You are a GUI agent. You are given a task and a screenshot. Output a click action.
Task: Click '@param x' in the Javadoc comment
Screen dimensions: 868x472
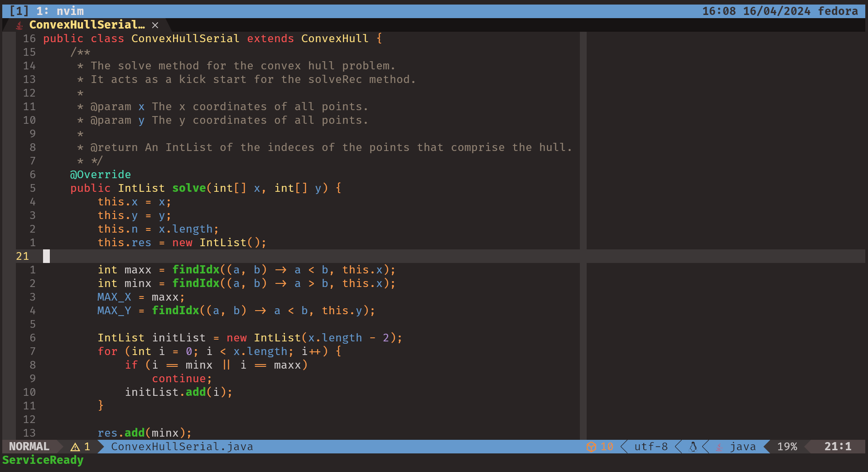[118, 107]
